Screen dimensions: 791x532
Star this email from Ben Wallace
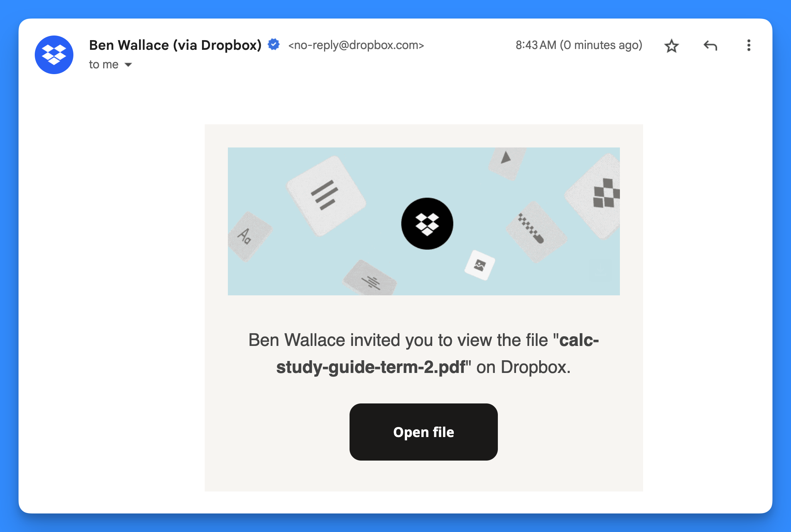pos(672,46)
